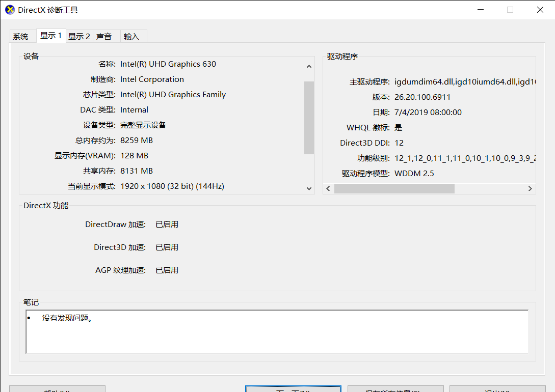This screenshot has height=392, width=555.
Task: Click the Direct3D DDI value 12
Action: tap(399, 143)
